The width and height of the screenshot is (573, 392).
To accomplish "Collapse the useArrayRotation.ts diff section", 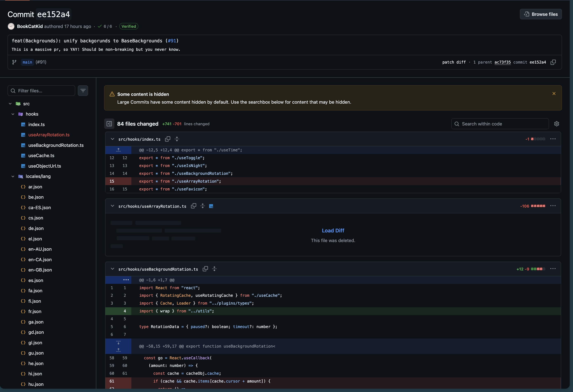I will [x=112, y=206].
